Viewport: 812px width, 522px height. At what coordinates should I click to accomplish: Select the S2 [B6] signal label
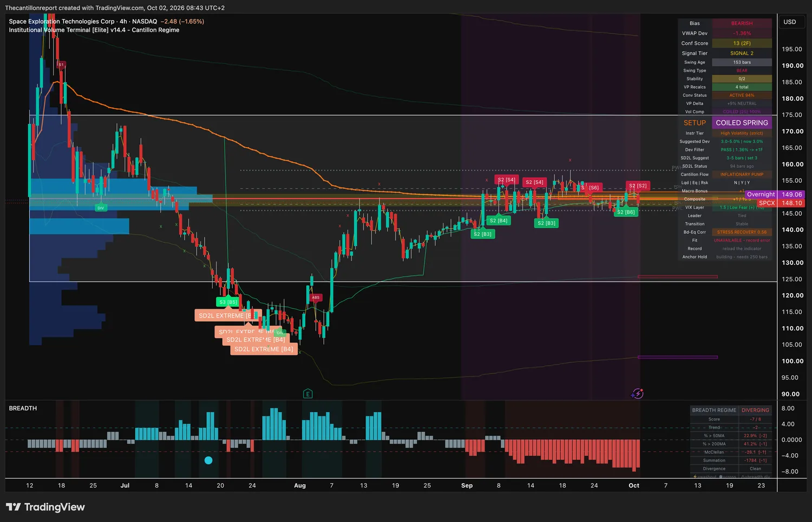[626, 212]
